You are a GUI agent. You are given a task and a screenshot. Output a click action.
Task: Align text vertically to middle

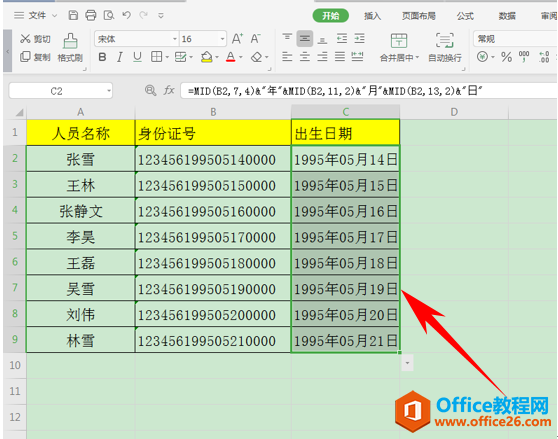point(305,38)
